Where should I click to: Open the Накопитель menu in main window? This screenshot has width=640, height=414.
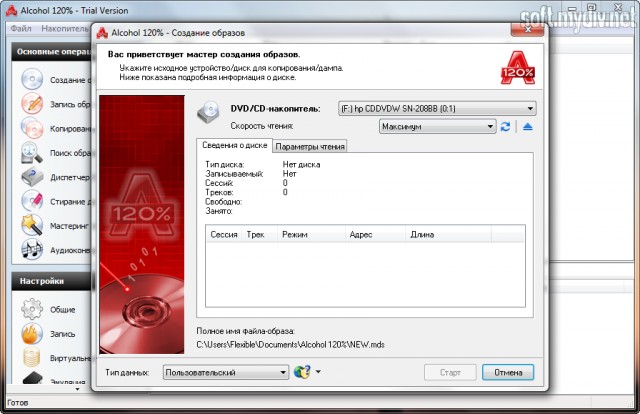point(64,29)
